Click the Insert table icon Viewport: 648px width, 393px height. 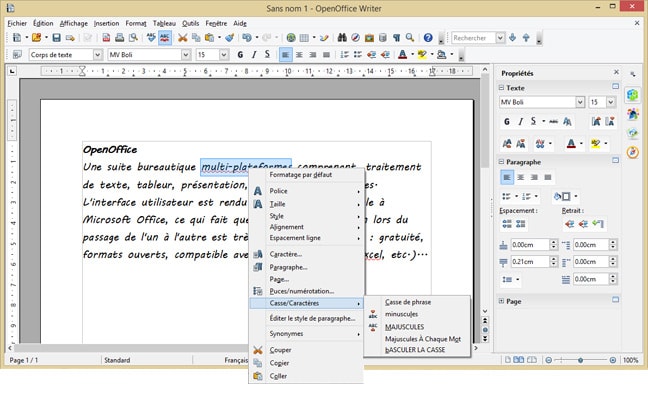click(x=304, y=38)
